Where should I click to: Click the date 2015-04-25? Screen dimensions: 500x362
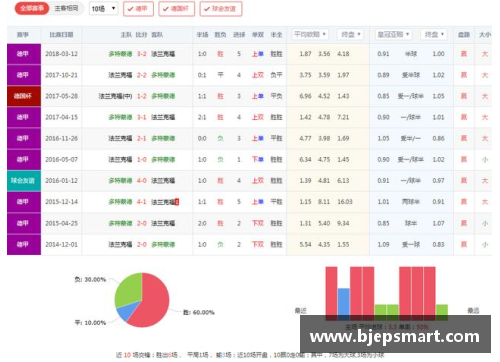click(x=62, y=223)
